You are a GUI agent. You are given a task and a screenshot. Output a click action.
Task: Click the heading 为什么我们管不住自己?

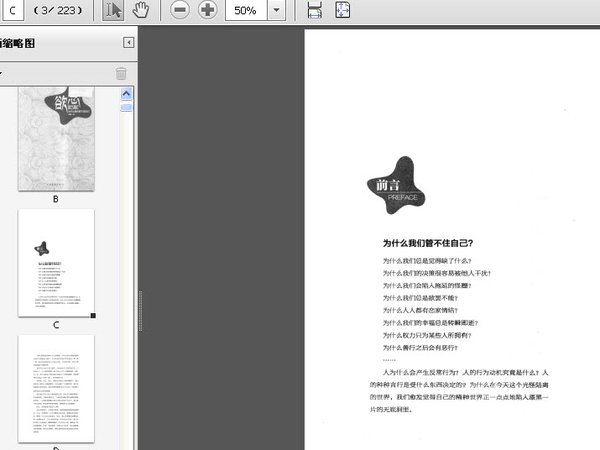pyautogui.click(x=427, y=243)
